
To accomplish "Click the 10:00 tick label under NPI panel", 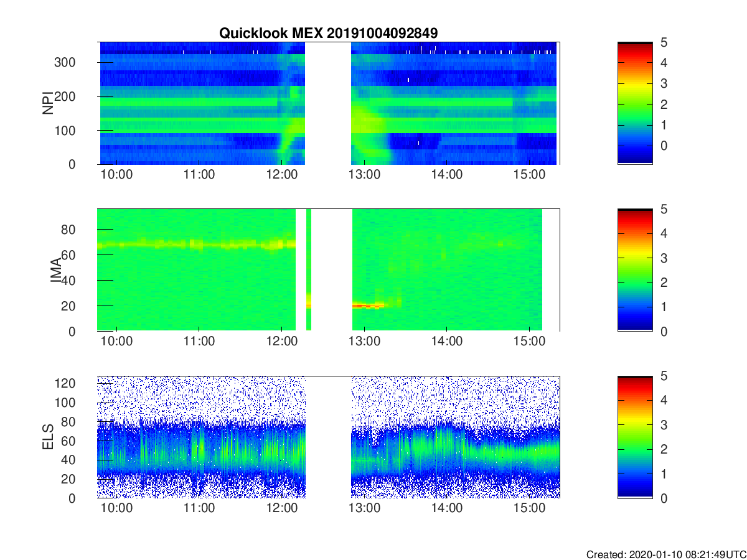I will coord(116,175).
